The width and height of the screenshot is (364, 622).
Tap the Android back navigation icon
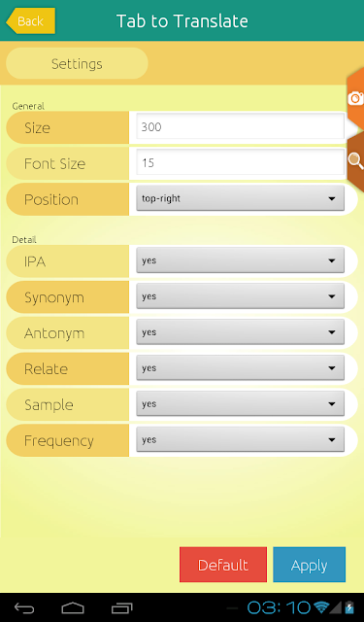(24, 607)
